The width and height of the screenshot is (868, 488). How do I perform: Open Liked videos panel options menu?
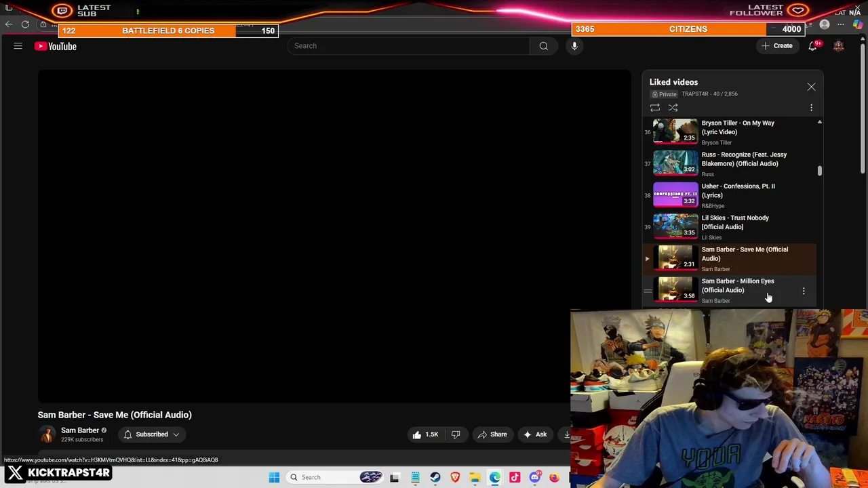811,108
